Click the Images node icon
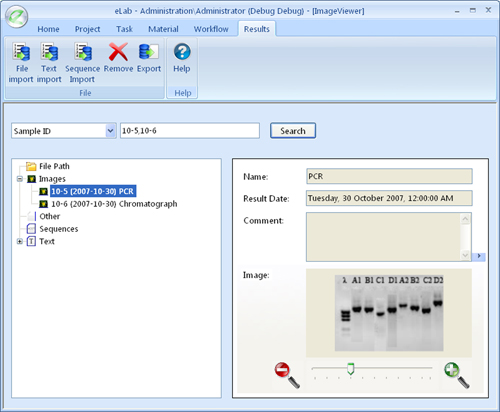The width and height of the screenshot is (500, 412). (31, 179)
